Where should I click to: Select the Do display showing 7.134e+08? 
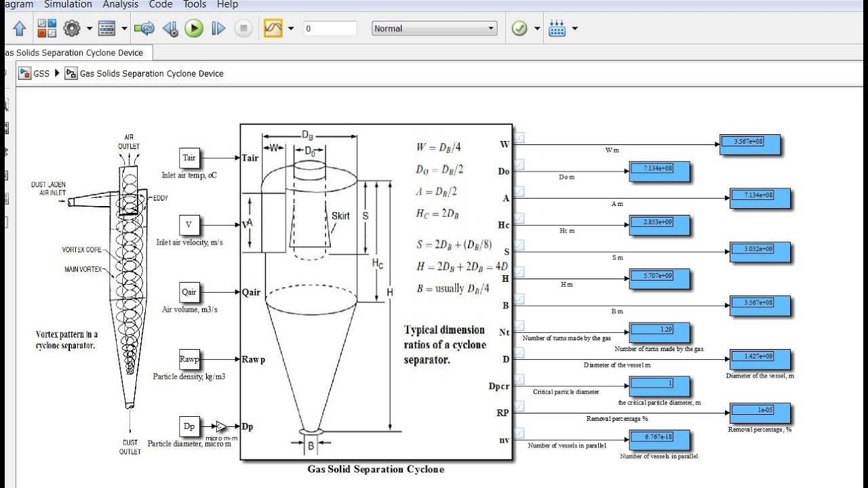coord(660,171)
